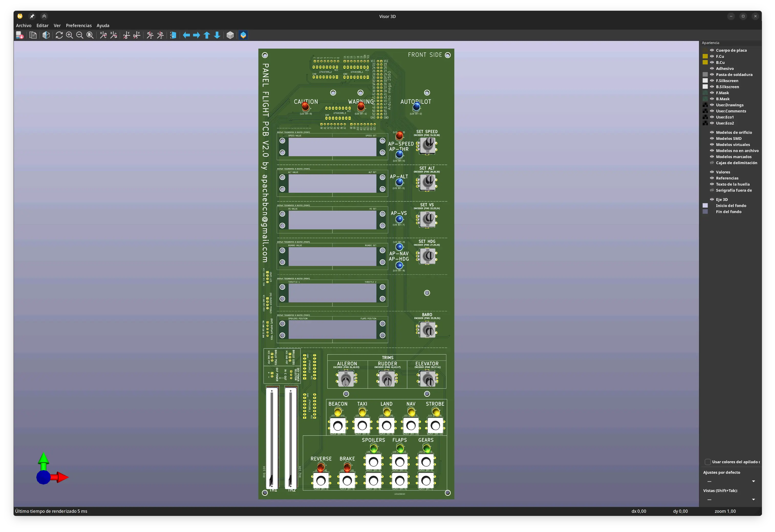Click the zoom to fit board icon
775x532 pixels.
point(90,35)
